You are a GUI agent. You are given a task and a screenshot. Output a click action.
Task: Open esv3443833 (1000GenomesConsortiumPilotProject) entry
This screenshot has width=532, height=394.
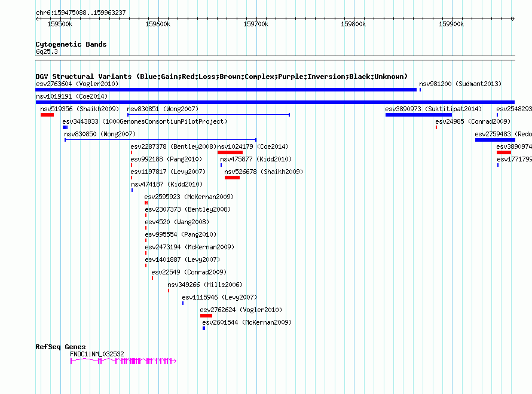[x=145, y=121]
